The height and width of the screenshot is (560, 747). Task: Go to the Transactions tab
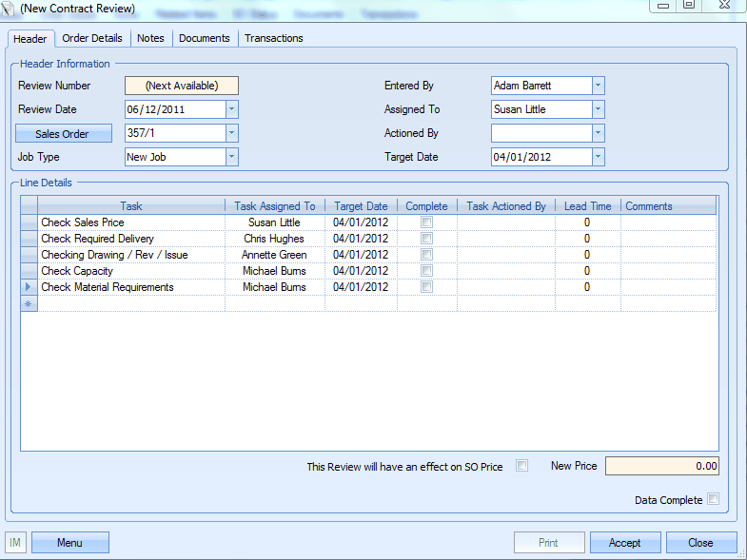274,38
